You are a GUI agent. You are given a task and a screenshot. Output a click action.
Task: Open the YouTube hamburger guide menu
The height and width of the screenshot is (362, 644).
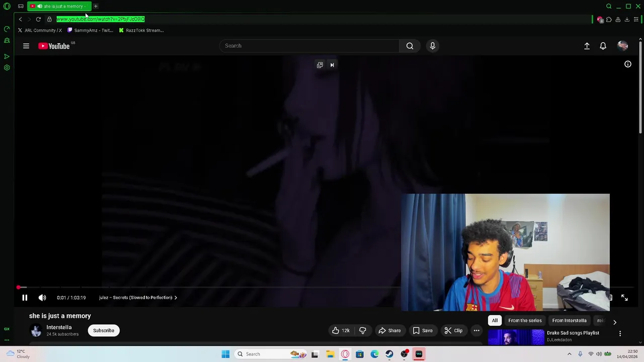click(26, 46)
